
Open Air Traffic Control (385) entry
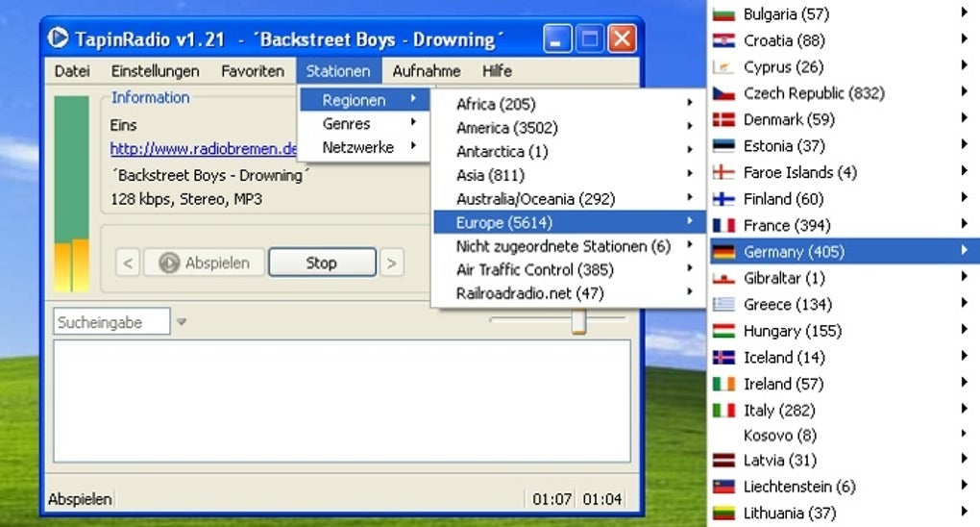coord(569,270)
